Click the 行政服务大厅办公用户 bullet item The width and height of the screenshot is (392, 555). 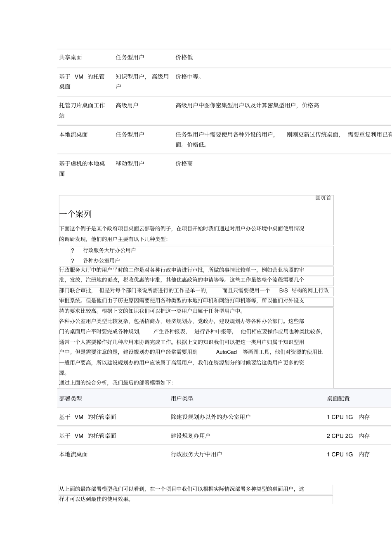[109, 250]
